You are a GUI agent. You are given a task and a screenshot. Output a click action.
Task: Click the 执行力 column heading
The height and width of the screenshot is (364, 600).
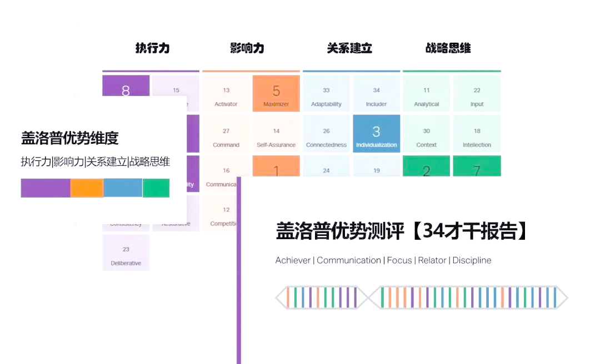tap(152, 48)
